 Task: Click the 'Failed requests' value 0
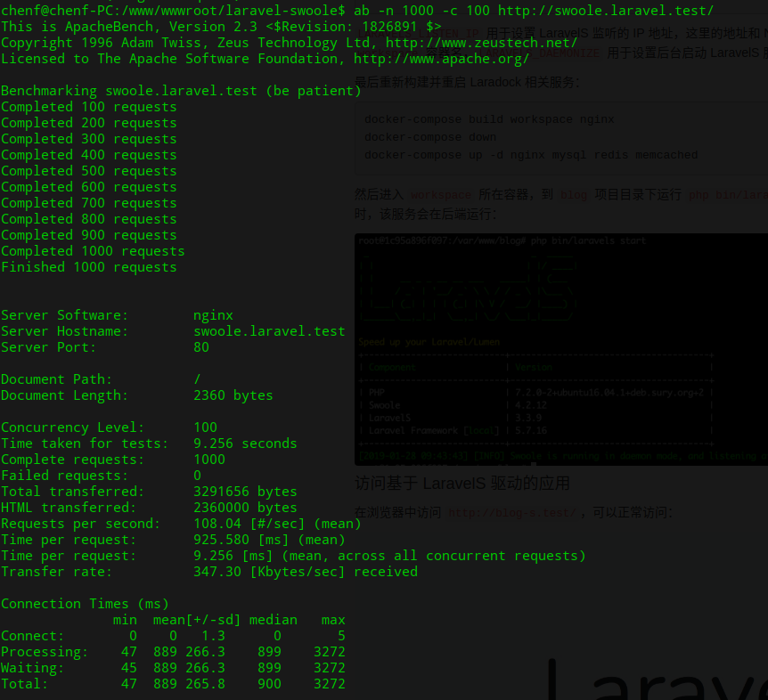pyautogui.click(x=198, y=476)
